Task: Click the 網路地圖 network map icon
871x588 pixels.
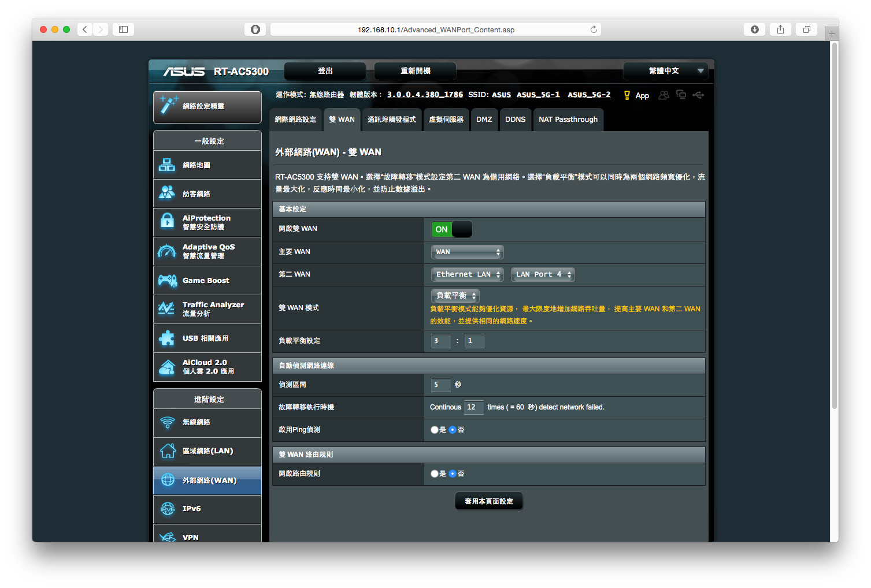Action: (167, 165)
